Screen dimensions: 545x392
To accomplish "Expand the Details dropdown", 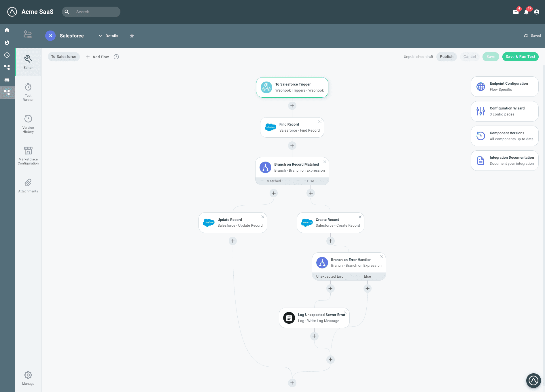I will coord(109,36).
